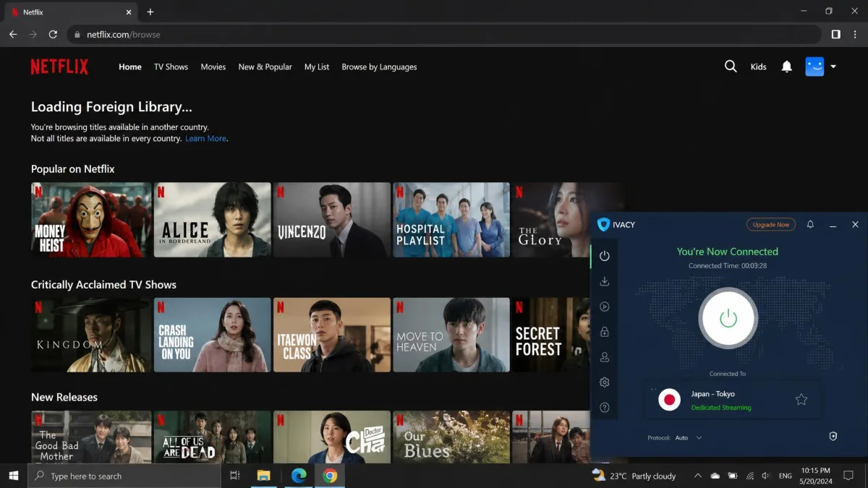Image resolution: width=868 pixels, height=488 pixels.
Task: Open browser three-dot menu
Action: [x=856, y=34]
